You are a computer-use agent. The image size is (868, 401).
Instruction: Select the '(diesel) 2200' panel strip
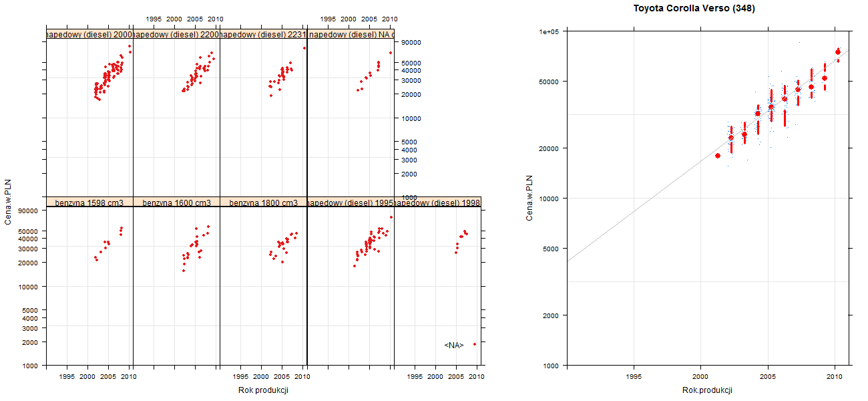click(176, 34)
